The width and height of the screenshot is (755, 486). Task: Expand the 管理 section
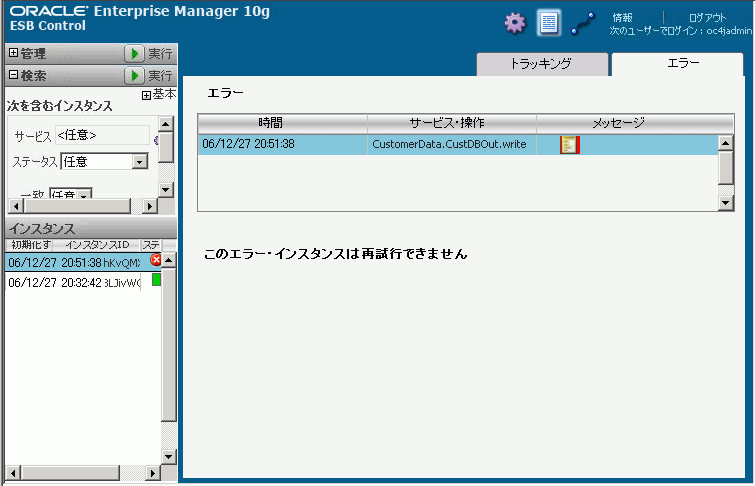point(13,53)
